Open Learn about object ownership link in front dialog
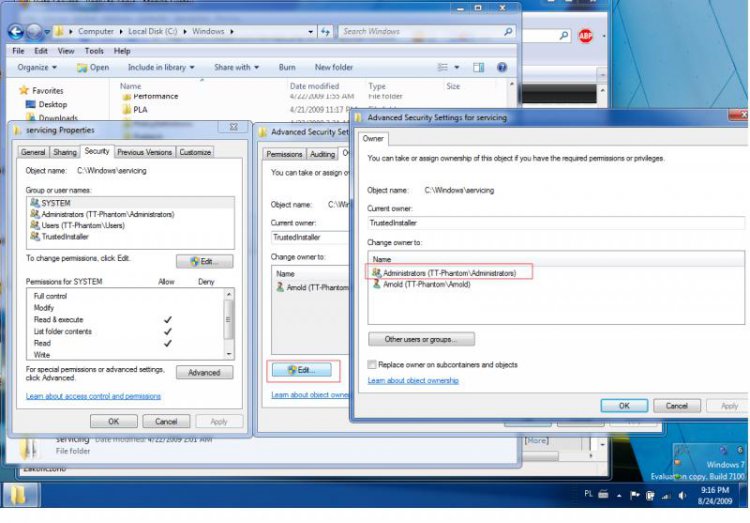 pyautogui.click(x=413, y=380)
